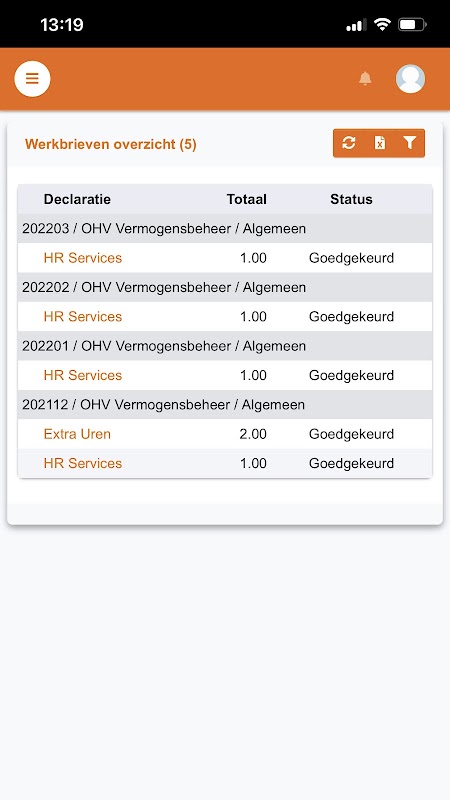Select the 202203 / OHV Vermogensbeheer group row
This screenshot has height=800, width=450.
pyautogui.click(x=225, y=229)
